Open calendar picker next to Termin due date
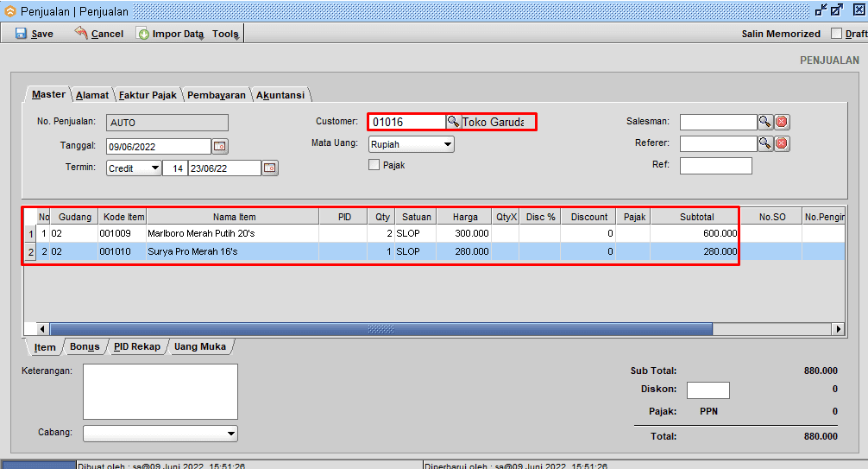This screenshot has width=868, height=469. (x=270, y=168)
